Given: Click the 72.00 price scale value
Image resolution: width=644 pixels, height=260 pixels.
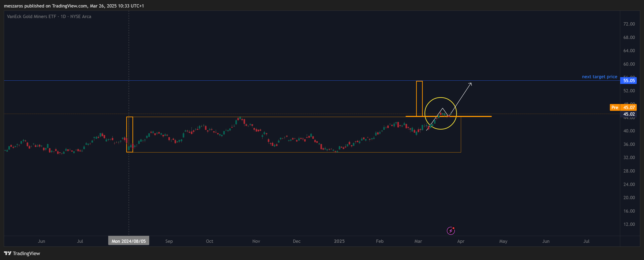Looking at the screenshot, I should coord(629,24).
